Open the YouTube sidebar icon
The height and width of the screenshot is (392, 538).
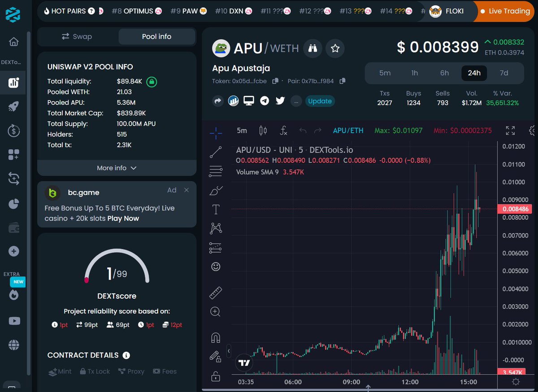pyautogui.click(x=14, y=321)
